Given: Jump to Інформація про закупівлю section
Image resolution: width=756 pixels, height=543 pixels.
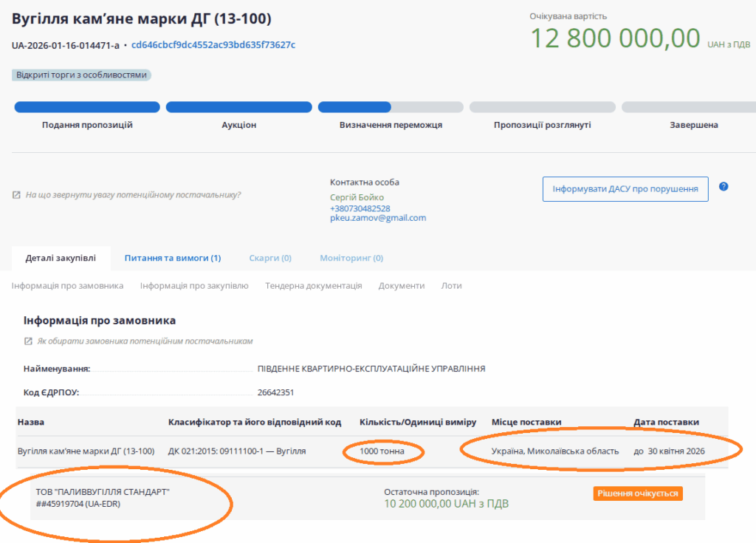Looking at the screenshot, I should 194,286.
